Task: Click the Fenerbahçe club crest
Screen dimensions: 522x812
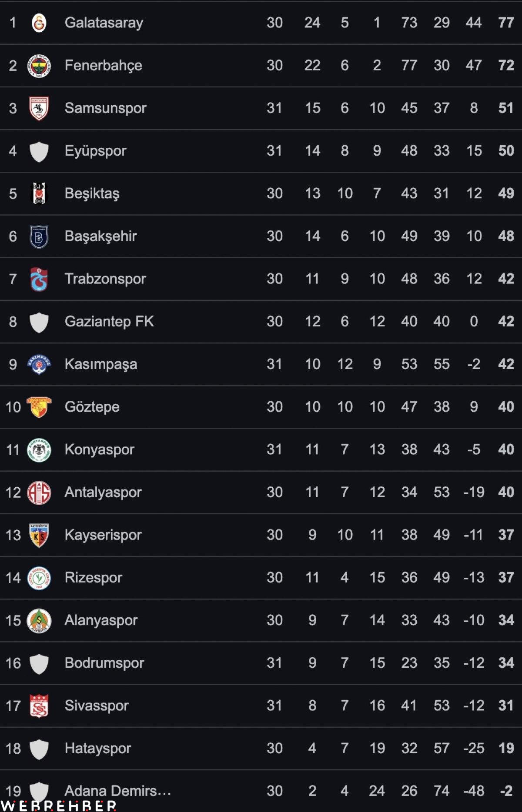Action: tap(39, 66)
